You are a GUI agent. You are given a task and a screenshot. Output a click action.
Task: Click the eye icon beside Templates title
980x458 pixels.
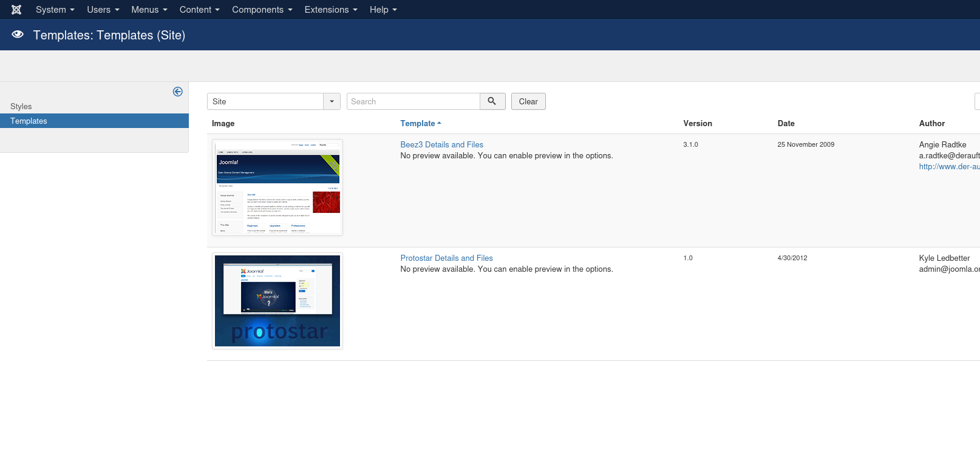18,35
